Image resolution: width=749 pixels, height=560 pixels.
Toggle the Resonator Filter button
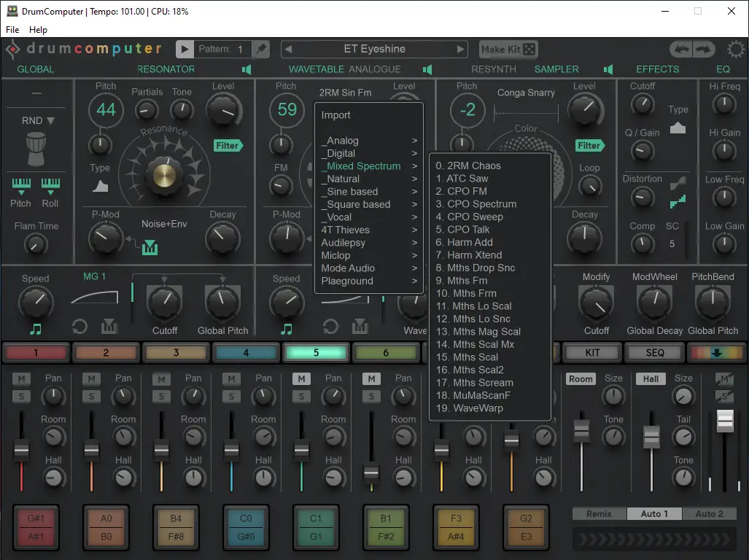[228, 145]
